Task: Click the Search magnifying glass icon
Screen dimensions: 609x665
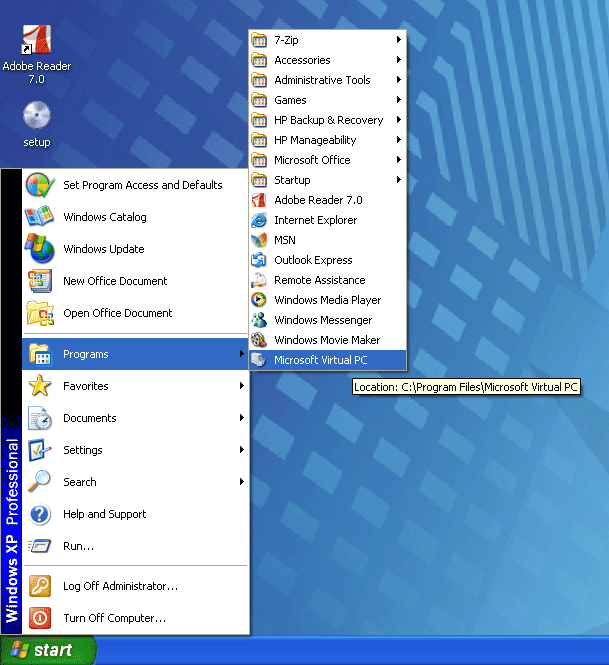Action: 39,481
